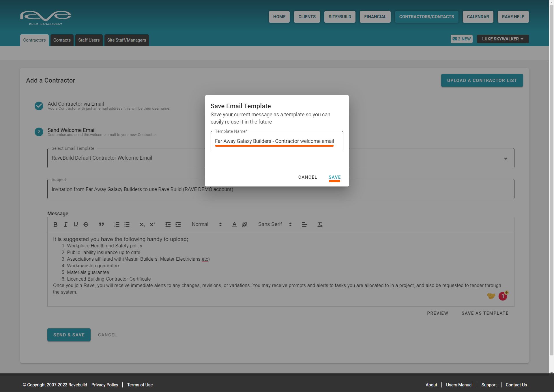Select step 2 Send Welcome Email circle
The image size is (554, 392).
coord(39,132)
